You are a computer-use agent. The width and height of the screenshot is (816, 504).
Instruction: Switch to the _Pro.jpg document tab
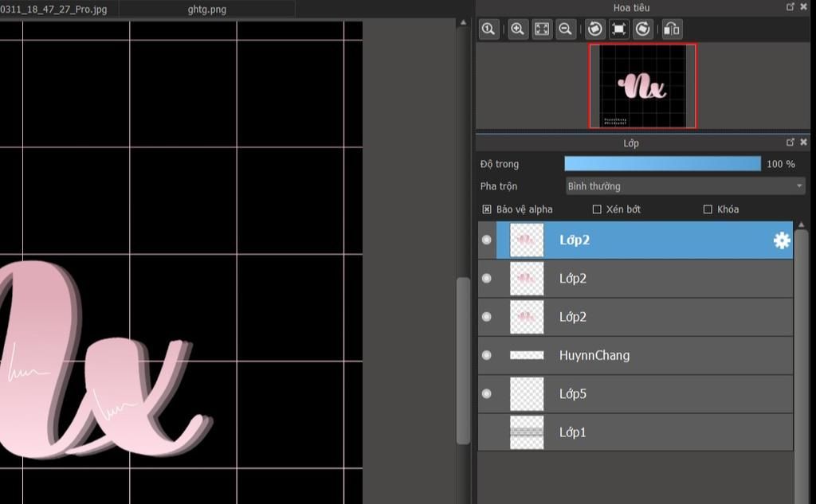(x=59, y=10)
